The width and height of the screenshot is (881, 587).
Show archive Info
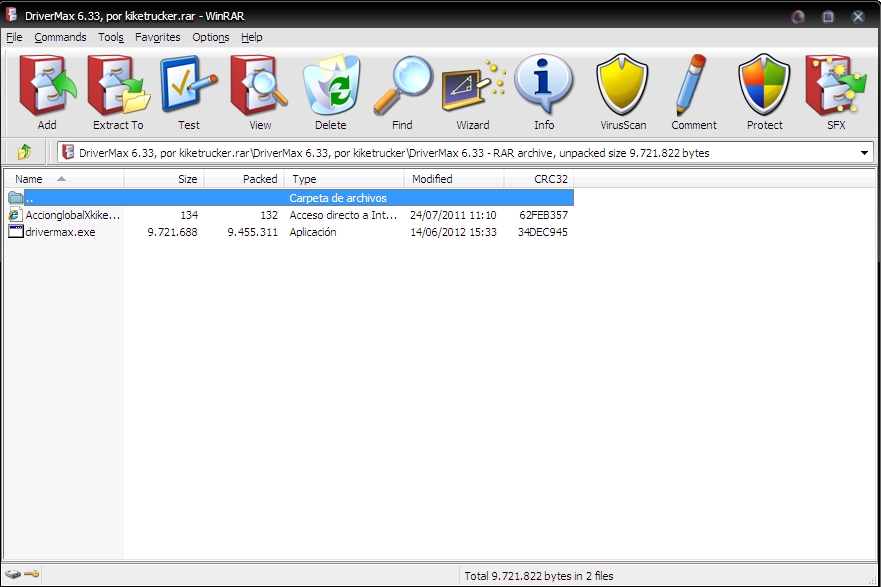pos(544,84)
